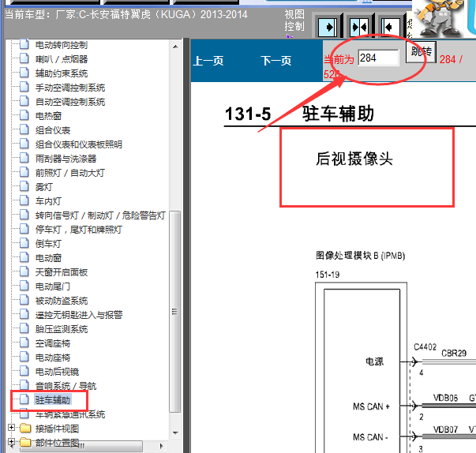The height and width of the screenshot is (453, 476).
Task: Select 停车灯，尾灯和牌照灯 tree item
Action: tap(79, 230)
